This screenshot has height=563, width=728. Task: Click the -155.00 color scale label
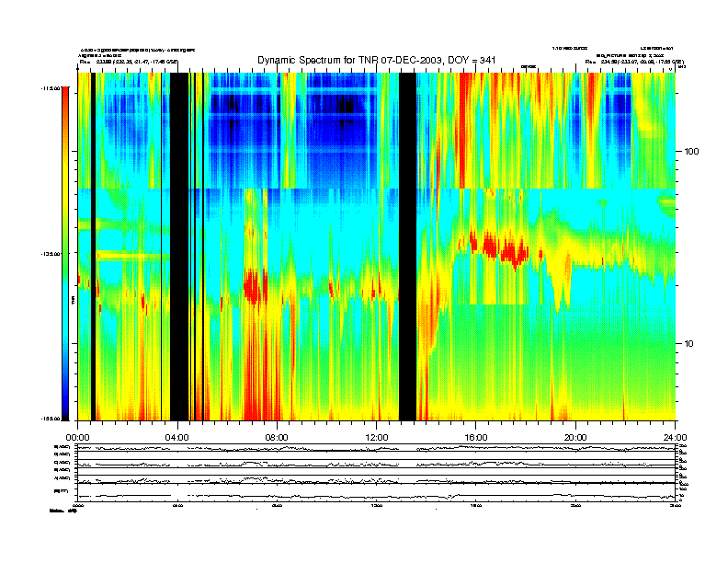(x=51, y=419)
